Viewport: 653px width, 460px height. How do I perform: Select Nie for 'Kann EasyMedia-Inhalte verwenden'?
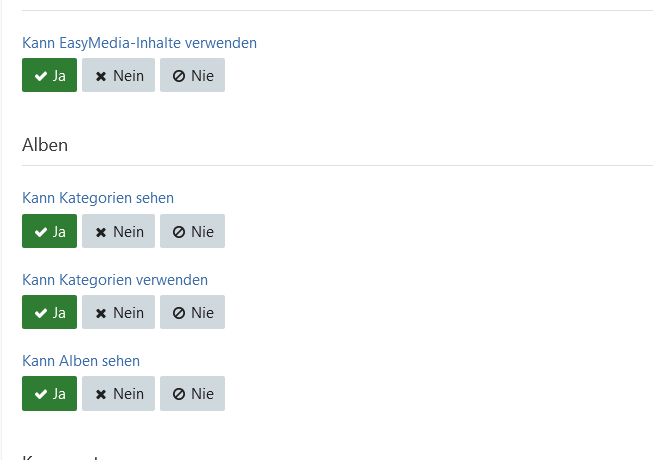pyautogui.click(x=192, y=75)
